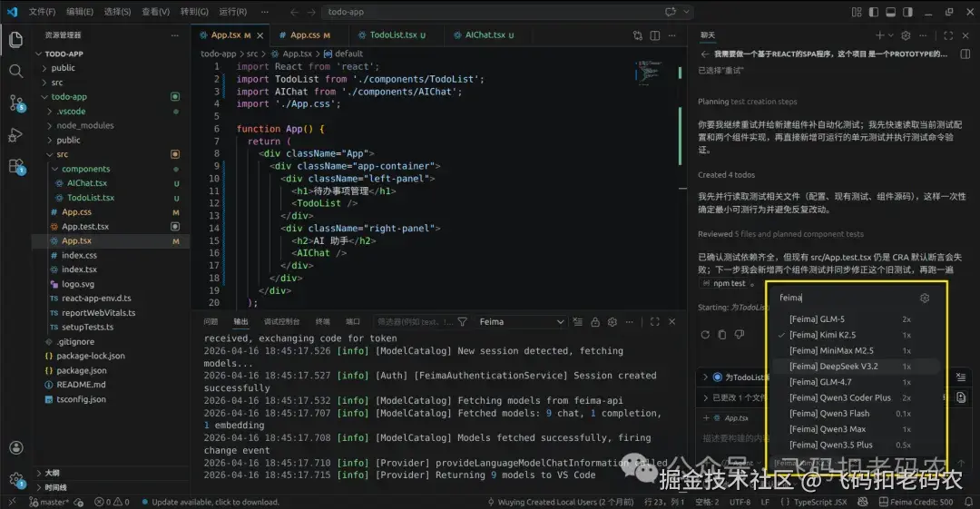Open the 运行(R) menu

click(232, 12)
